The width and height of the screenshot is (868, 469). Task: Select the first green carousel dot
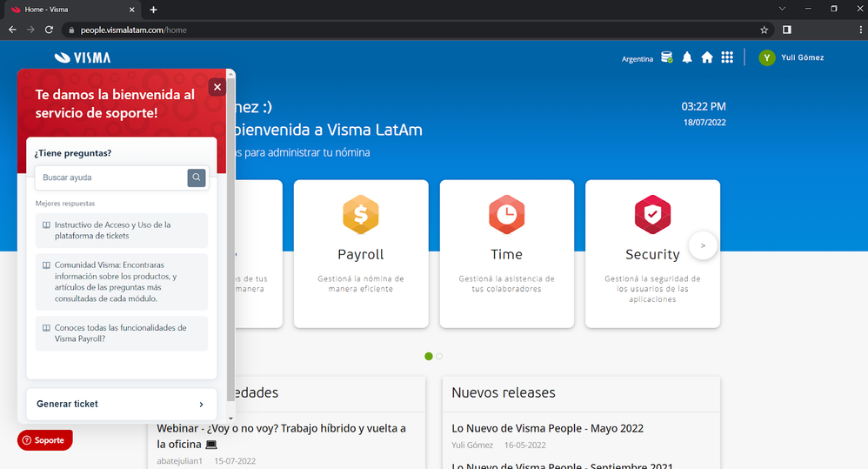click(x=429, y=356)
